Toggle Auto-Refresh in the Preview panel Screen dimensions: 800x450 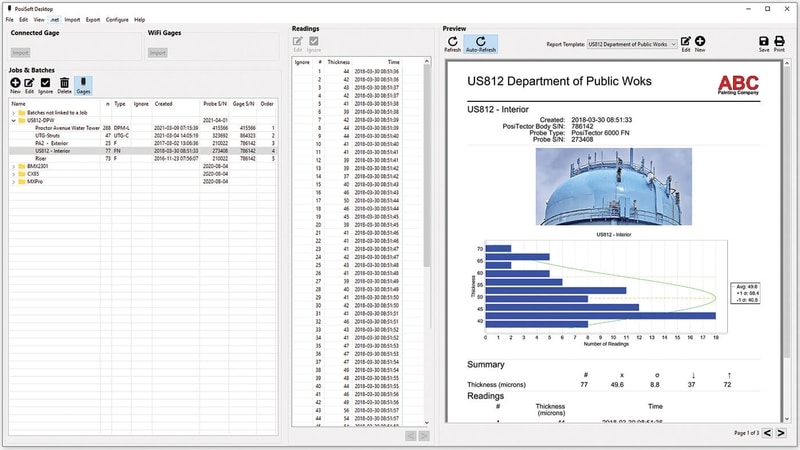pyautogui.click(x=481, y=42)
